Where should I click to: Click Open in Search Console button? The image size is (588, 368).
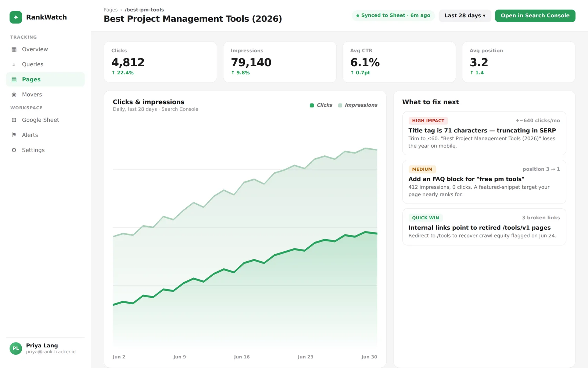click(x=535, y=15)
